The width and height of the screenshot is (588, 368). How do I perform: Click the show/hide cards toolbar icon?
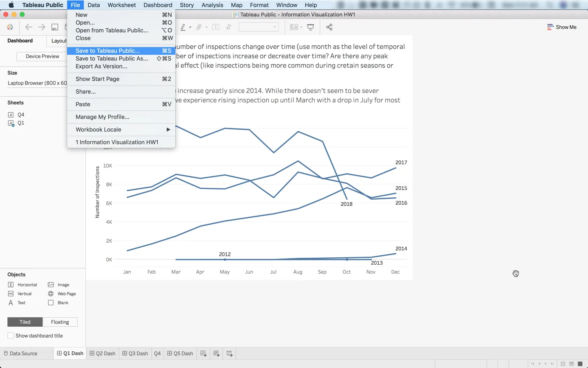tap(294, 27)
